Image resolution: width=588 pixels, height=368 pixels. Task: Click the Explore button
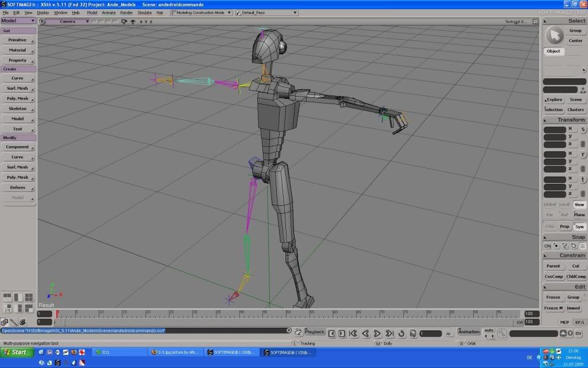[554, 99]
